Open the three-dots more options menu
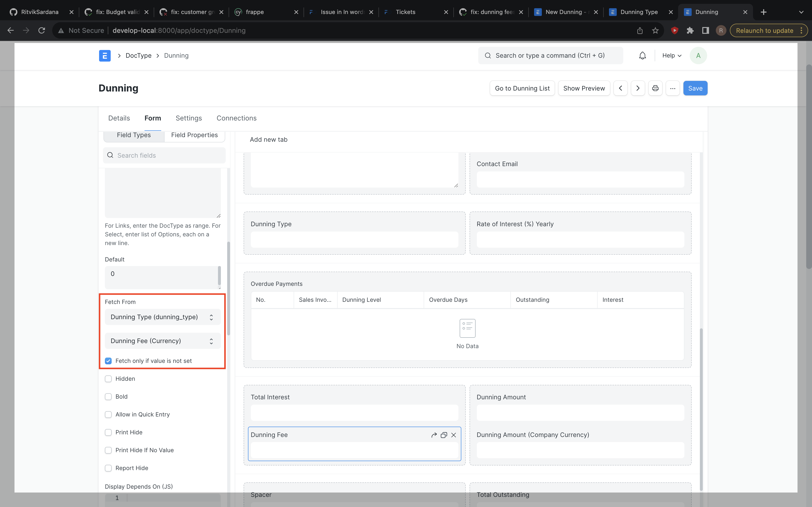812x507 pixels. (672, 88)
